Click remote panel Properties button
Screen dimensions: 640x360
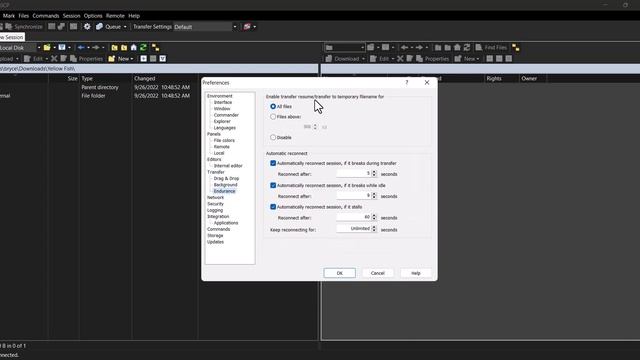[x=432, y=59]
